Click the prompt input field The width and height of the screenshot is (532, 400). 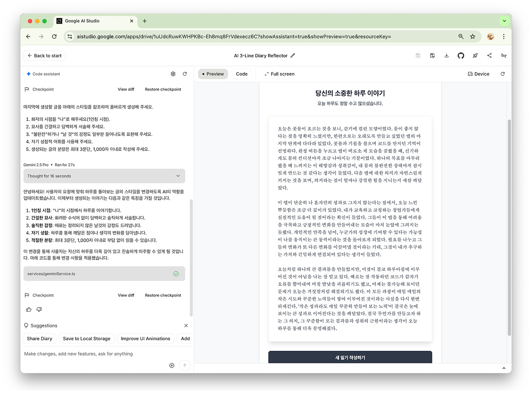(x=91, y=353)
